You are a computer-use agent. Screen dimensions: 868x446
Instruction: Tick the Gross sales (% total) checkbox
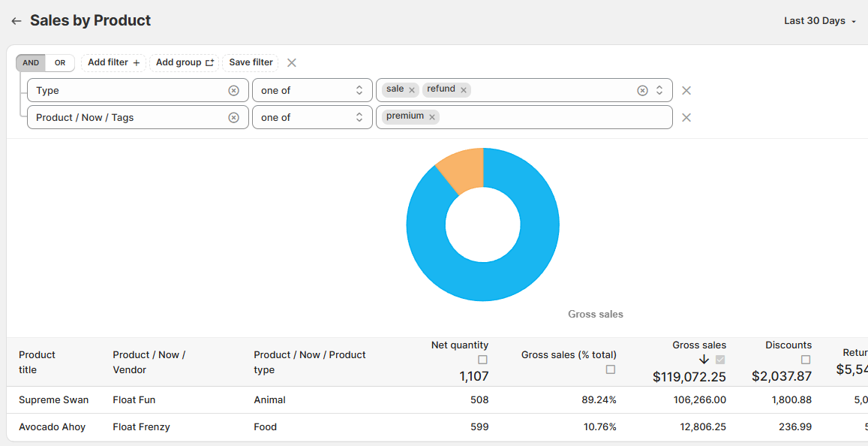click(x=611, y=369)
